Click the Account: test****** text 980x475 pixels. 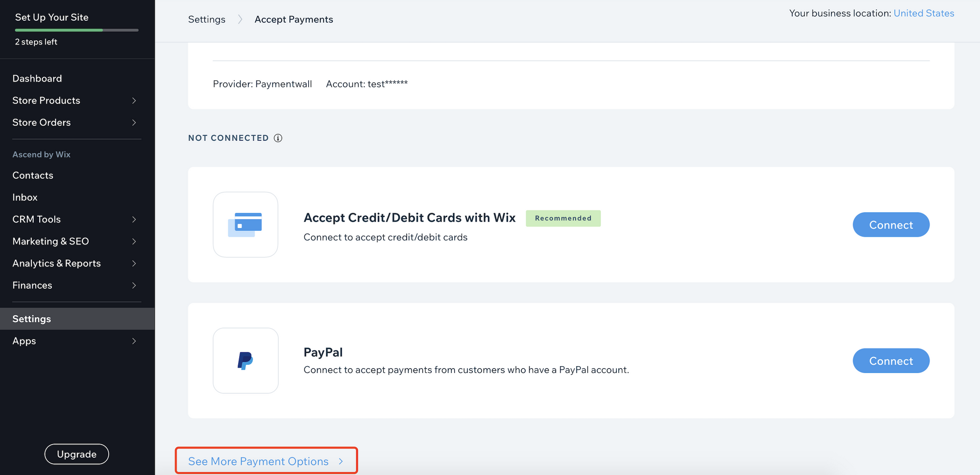[x=367, y=84]
